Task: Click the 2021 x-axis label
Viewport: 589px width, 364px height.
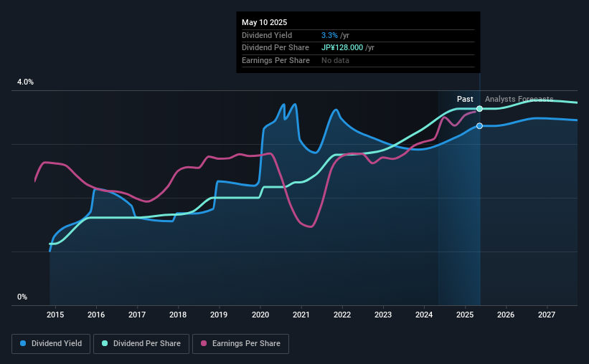Action: pyautogui.click(x=301, y=315)
